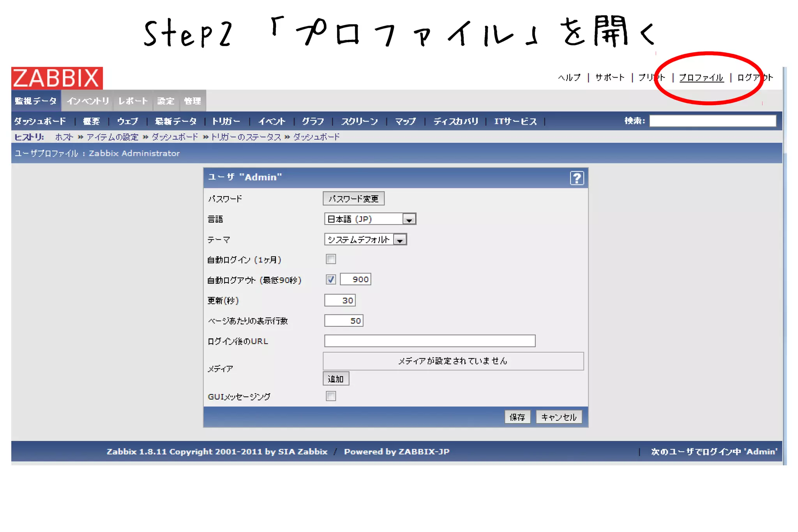Open the help question mark icon
This screenshot has width=798, height=532.
(x=577, y=178)
